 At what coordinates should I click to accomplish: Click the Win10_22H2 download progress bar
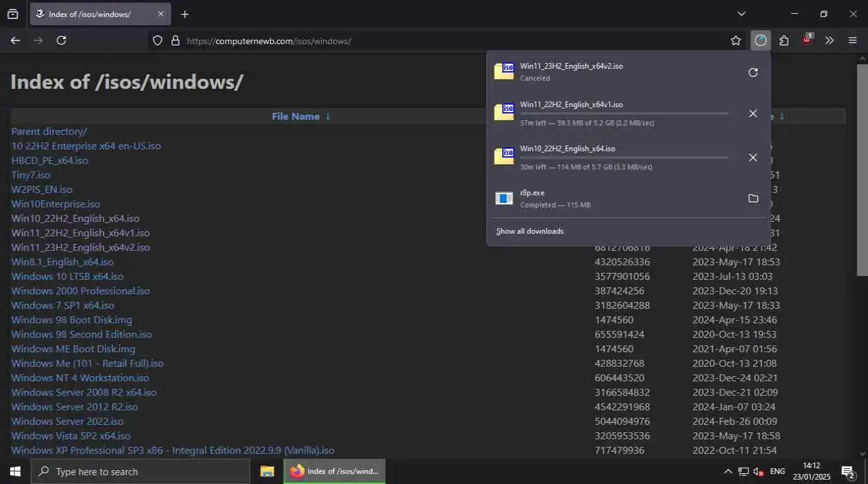coord(625,158)
